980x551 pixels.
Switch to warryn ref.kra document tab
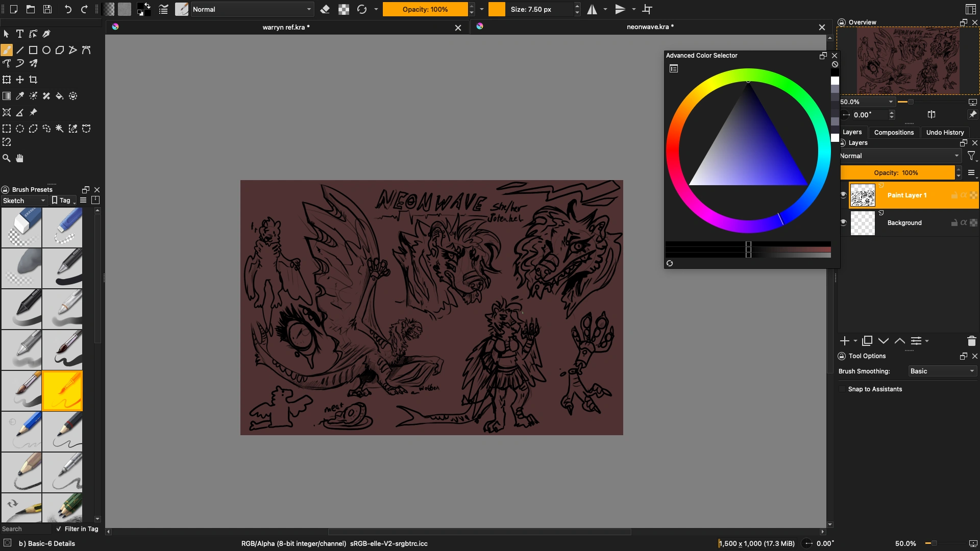tap(286, 27)
